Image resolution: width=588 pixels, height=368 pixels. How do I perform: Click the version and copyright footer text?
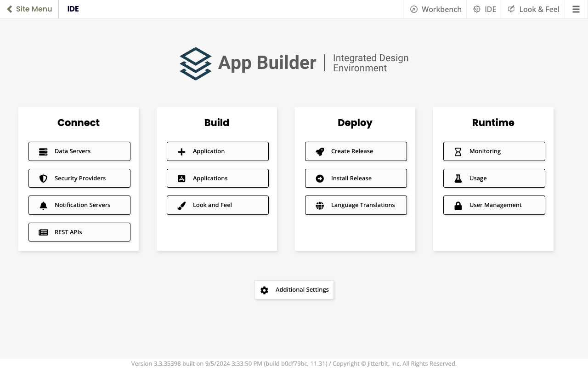[294, 364]
